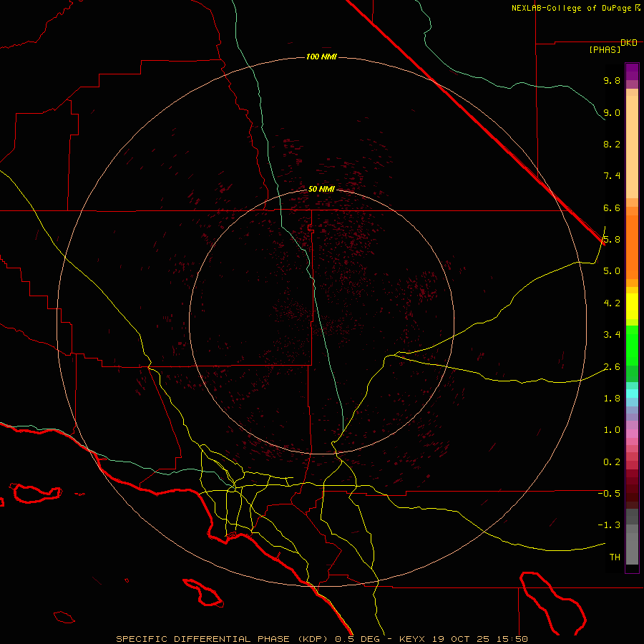644x644 pixels.
Task: Click the small icon after DuPage text
Action: pyautogui.click(x=637, y=7)
